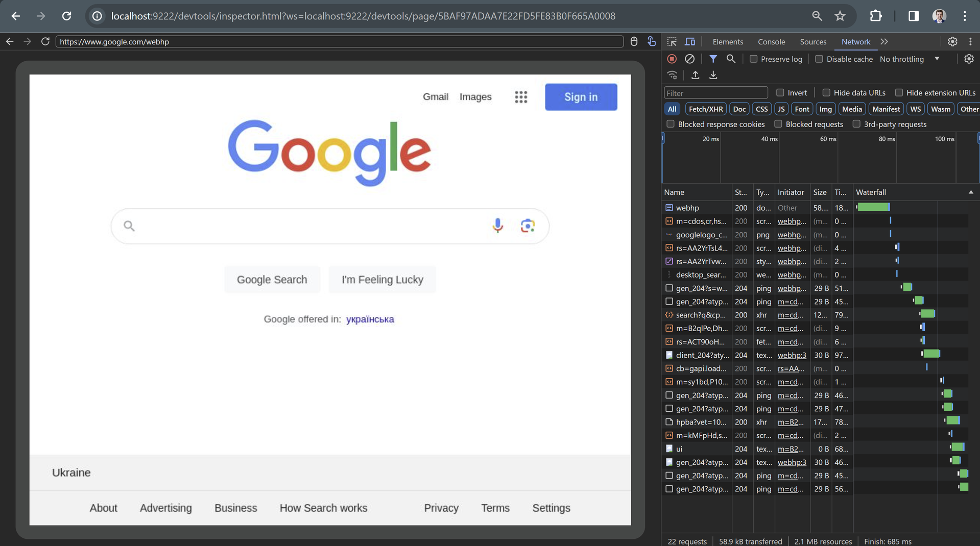Toggle the network filter funnel icon
The width and height of the screenshot is (980, 546).
coord(713,59)
